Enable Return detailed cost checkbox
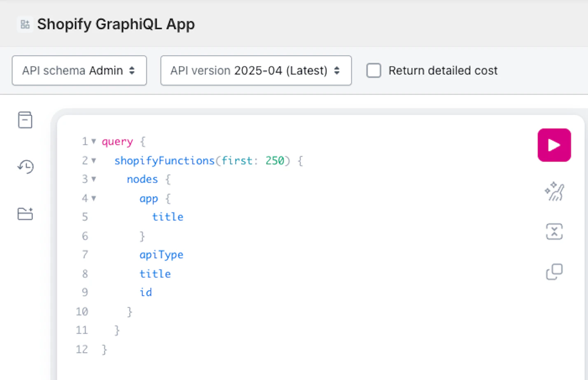Screen dimensions: 588x380 coord(374,70)
